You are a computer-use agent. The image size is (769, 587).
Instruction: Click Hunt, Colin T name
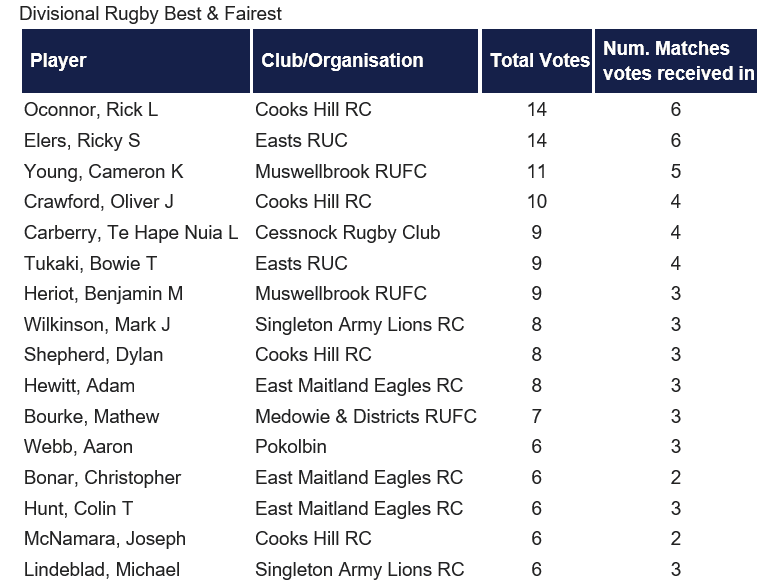pyautogui.click(x=78, y=509)
